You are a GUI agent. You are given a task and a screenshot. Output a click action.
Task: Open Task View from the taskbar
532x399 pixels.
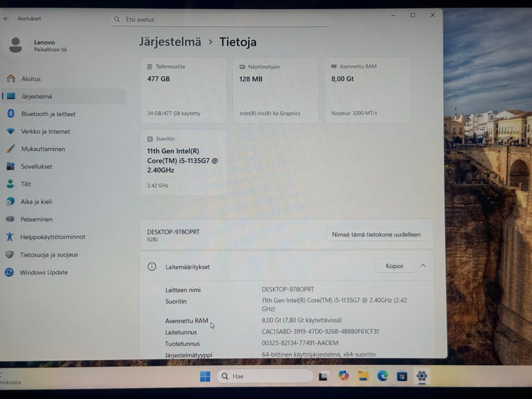(323, 376)
